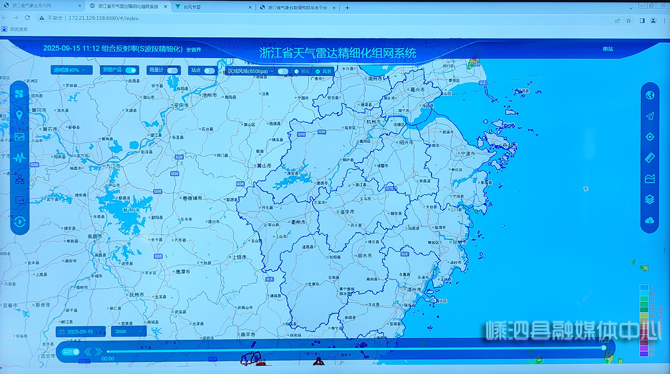Select the ruler measurement tool
Image resolution: width=670 pixels, height=374 pixels.
tap(649, 158)
